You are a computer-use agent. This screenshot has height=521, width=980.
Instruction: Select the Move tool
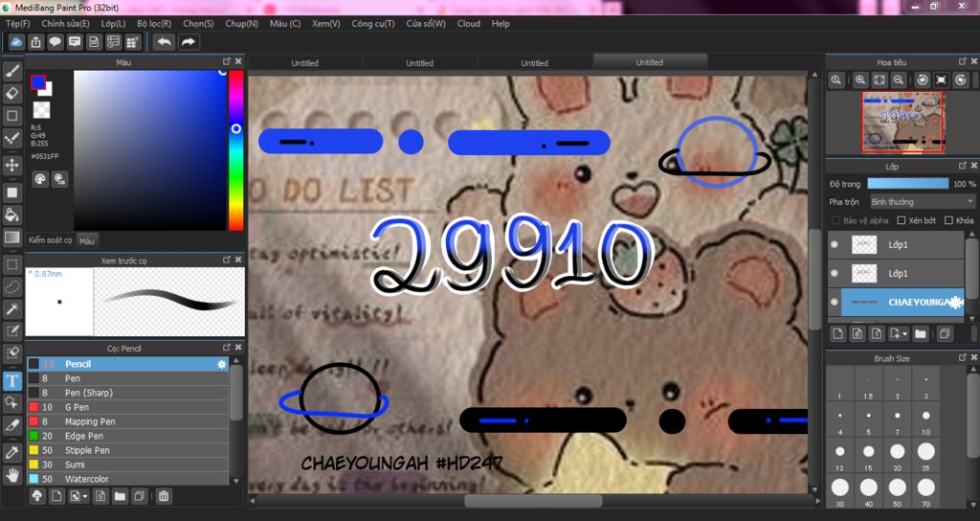point(11,165)
